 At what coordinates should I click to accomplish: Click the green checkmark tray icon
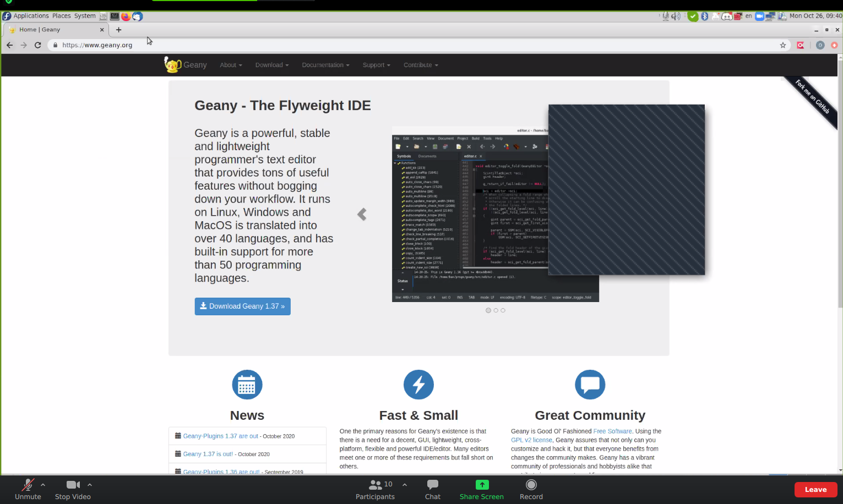(693, 16)
